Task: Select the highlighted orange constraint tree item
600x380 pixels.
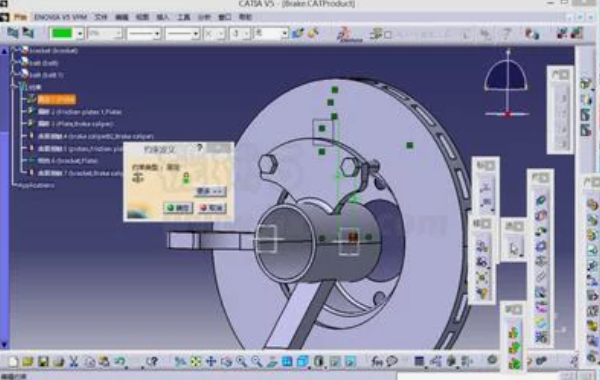Action: click(x=57, y=99)
